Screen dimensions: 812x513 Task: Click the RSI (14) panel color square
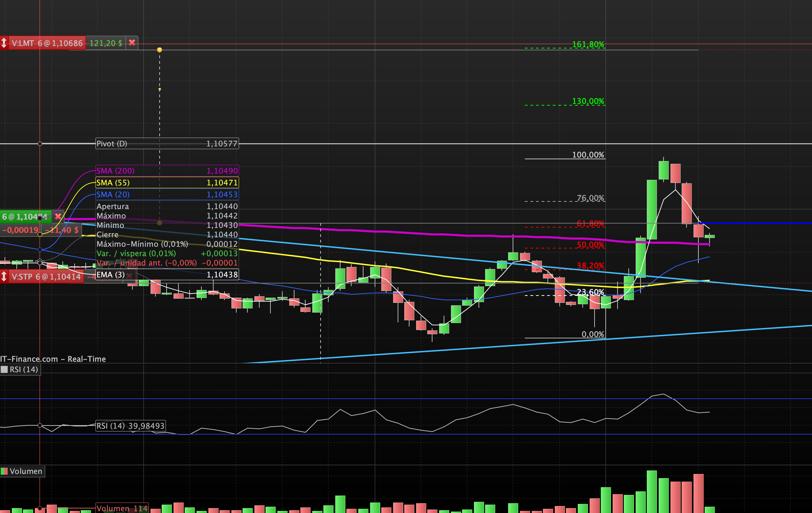(4, 369)
